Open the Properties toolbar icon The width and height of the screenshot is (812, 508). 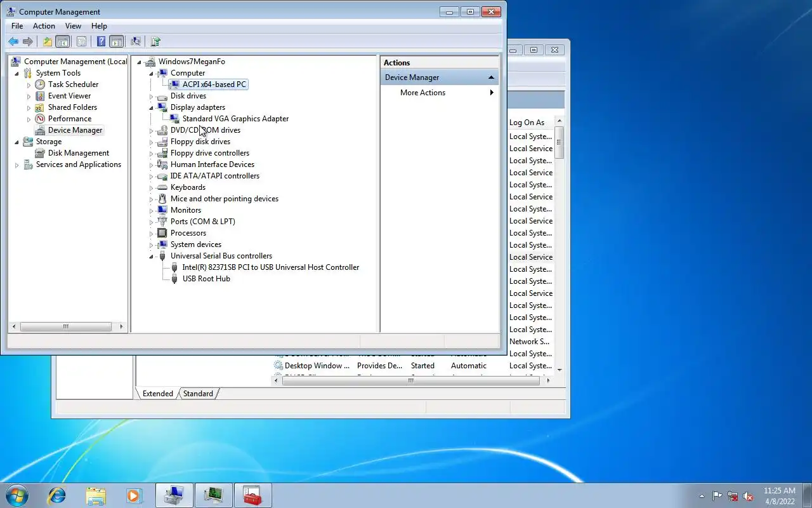point(81,42)
